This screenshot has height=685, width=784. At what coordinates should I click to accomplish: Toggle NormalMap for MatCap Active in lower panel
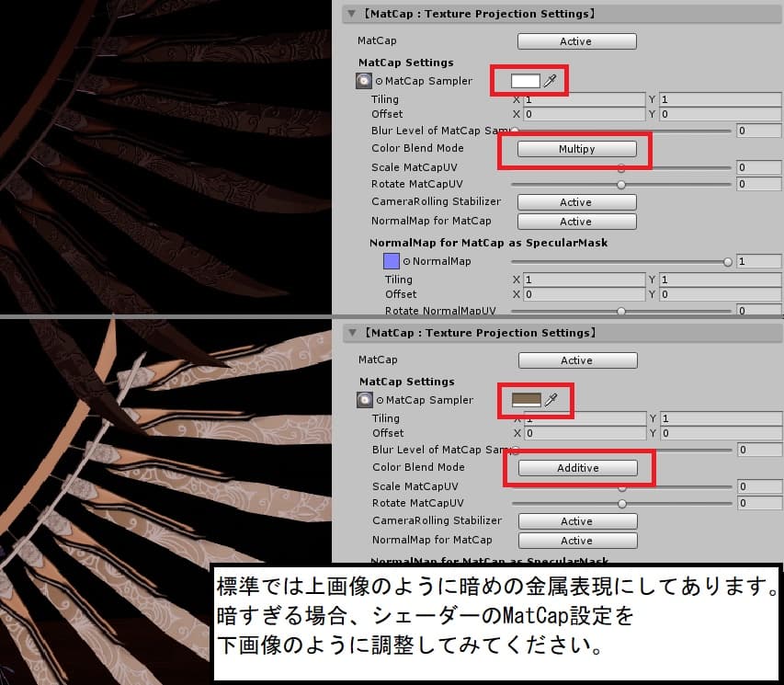pyautogui.click(x=577, y=541)
